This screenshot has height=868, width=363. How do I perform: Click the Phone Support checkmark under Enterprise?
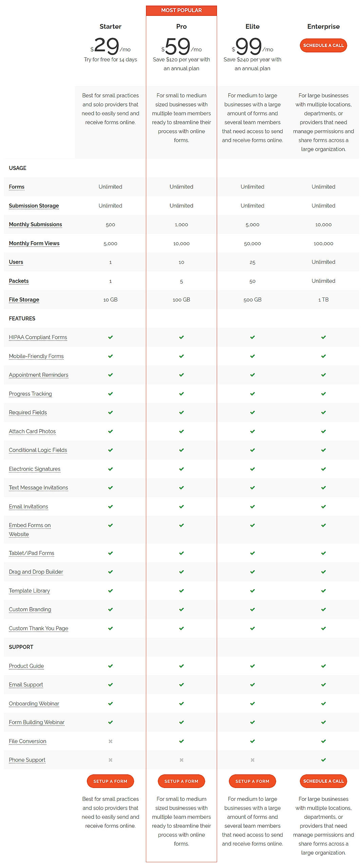pyautogui.click(x=323, y=760)
